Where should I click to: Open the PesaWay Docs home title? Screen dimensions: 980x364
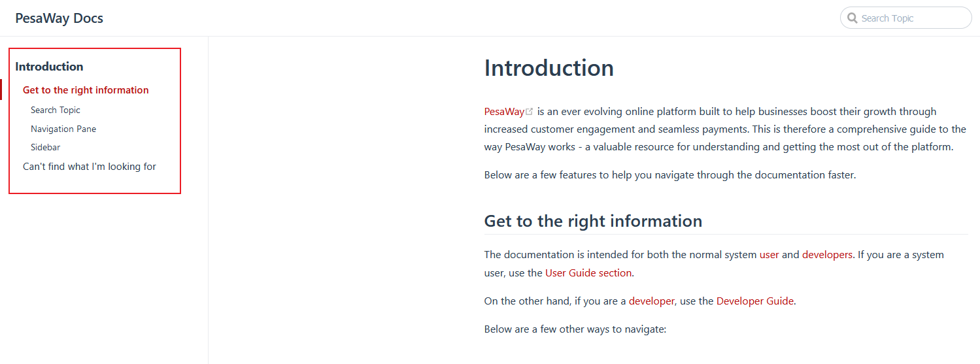[x=59, y=18]
